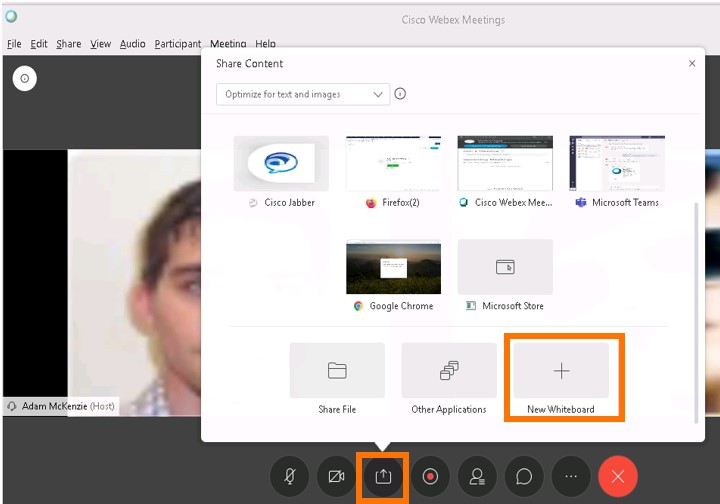Image resolution: width=720 pixels, height=504 pixels.
Task: Click the New Whiteboard plus tile
Action: [x=561, y=370]
